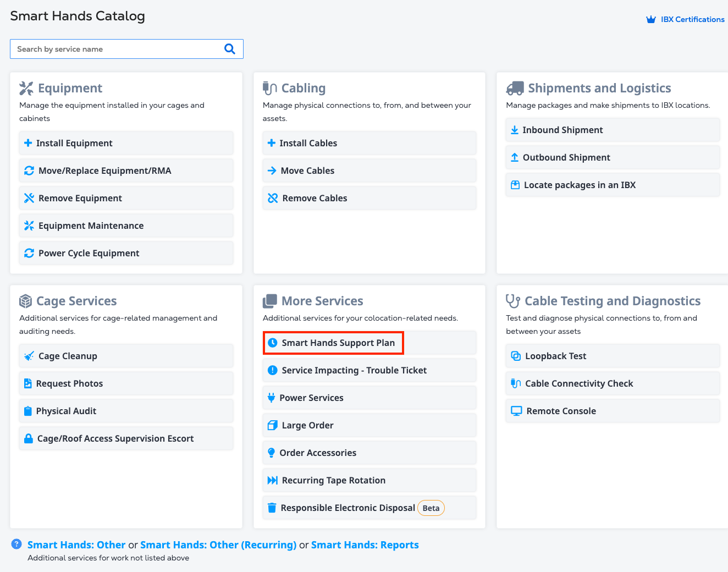728x572 pixels.
Task: Select Move Cables service
Action: (x=369, y=170)
